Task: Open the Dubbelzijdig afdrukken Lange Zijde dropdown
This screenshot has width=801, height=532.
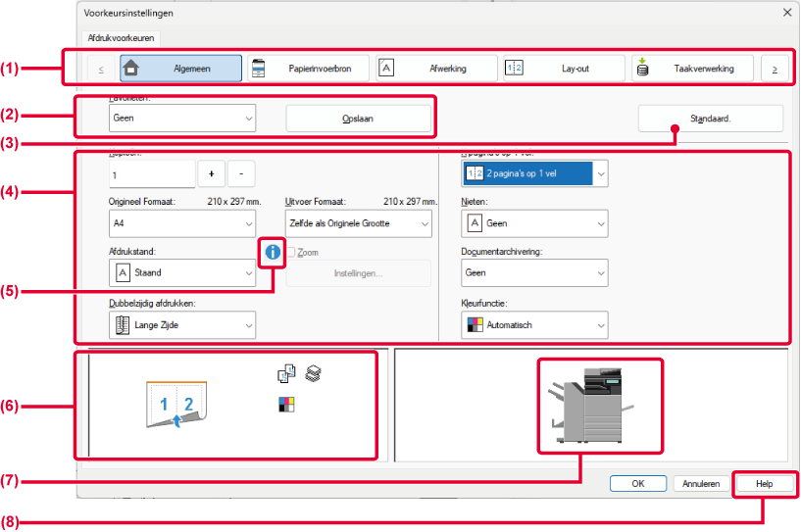Action: 181,324
